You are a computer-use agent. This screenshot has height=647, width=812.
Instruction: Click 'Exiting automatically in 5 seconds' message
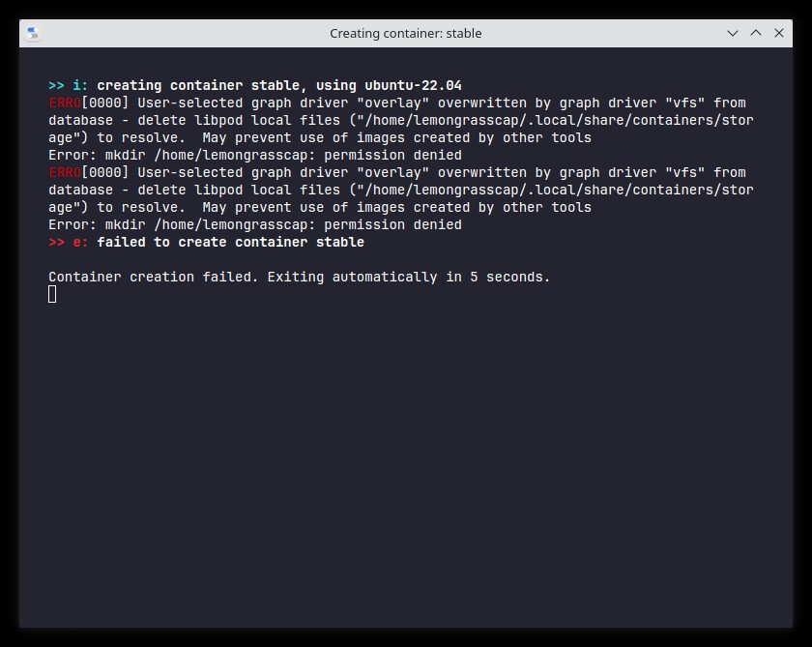[409, 277]
